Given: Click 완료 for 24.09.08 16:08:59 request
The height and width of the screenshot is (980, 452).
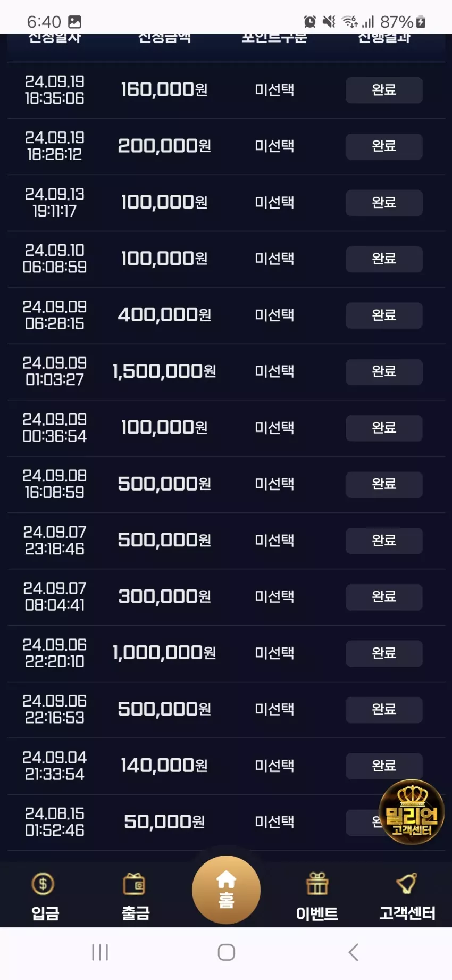Looking at the screenshot, I should click(384, 484).
